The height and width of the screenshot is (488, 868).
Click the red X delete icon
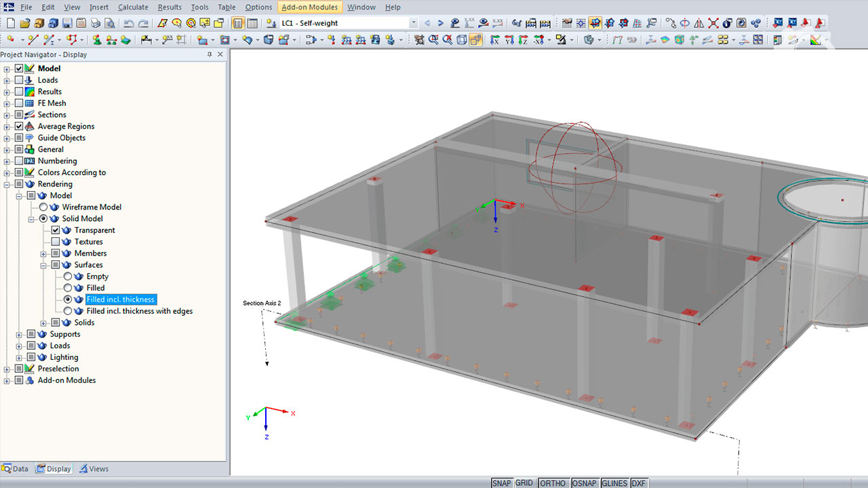click(x=713, y=23)
